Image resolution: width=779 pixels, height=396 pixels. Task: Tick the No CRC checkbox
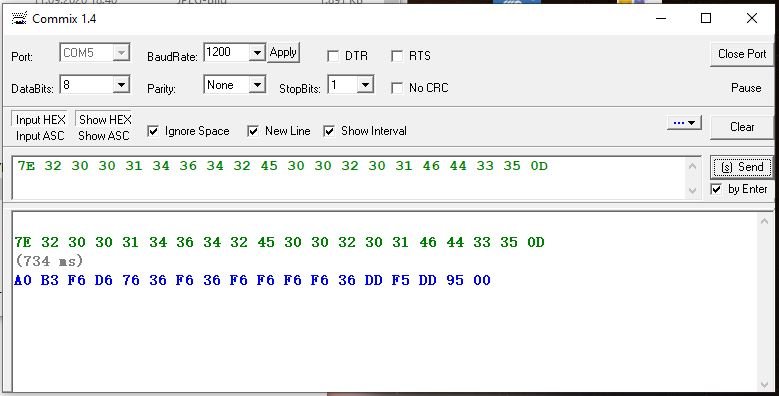397,88
